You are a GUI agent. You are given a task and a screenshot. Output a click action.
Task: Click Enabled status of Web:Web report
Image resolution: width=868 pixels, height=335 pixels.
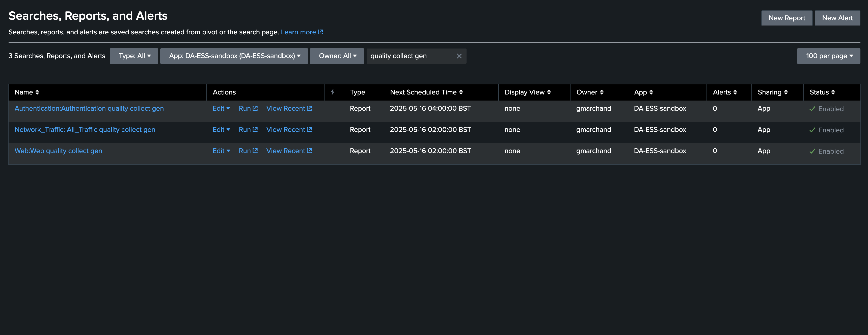[x=826, y=152]
